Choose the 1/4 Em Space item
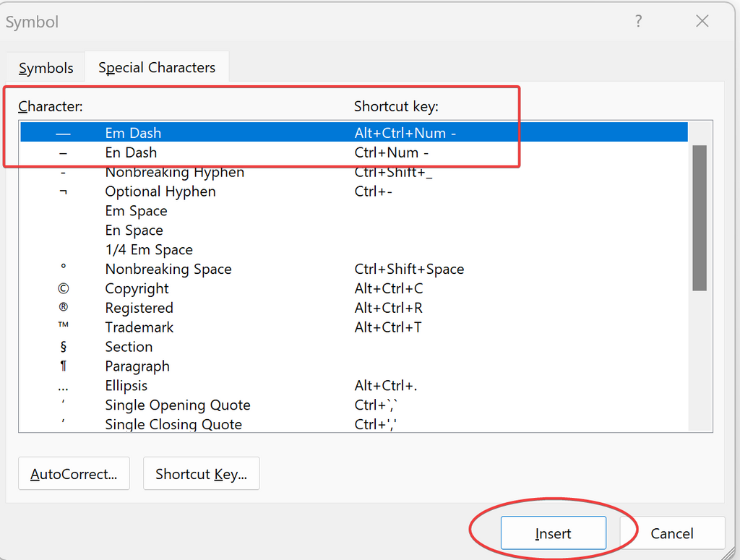This screenshot has width=740, height=560. click(x=149, y=250)
